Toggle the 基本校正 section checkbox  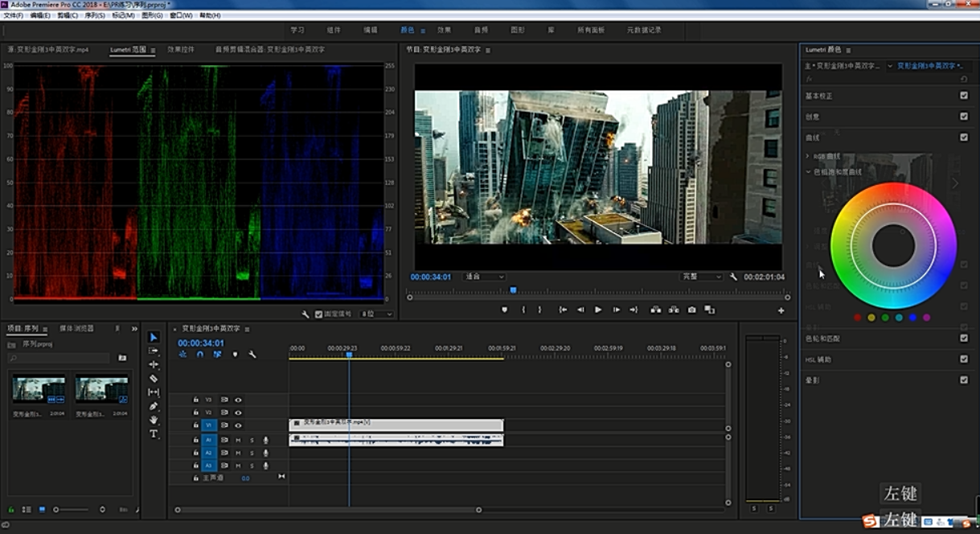[964, 96]
